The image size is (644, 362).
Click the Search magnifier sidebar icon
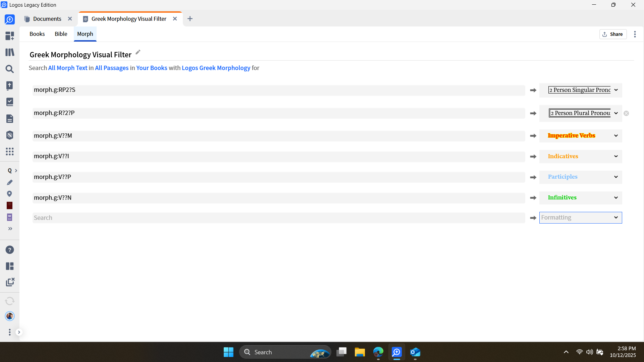(10, 69)
